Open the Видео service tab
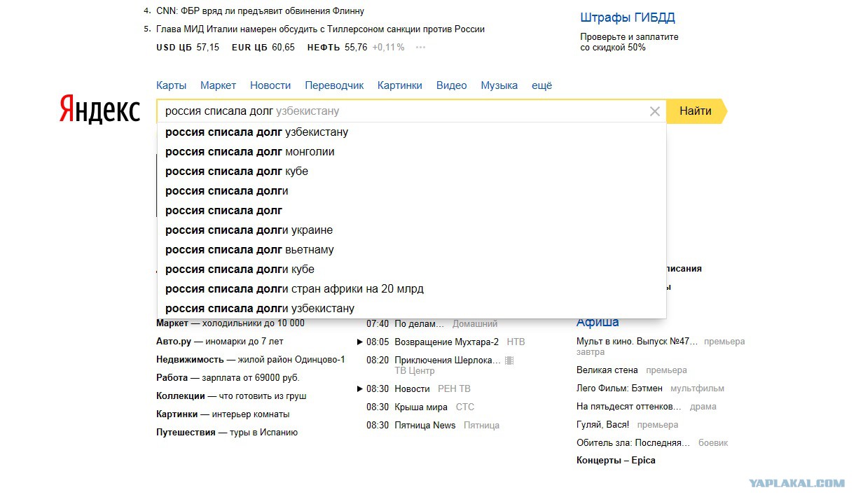Image resolution: width=863 pixels, height=504 pixels. coord(452,85)
